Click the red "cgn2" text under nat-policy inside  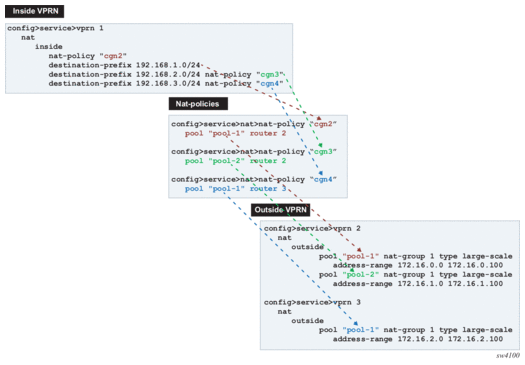click(113, 56)
